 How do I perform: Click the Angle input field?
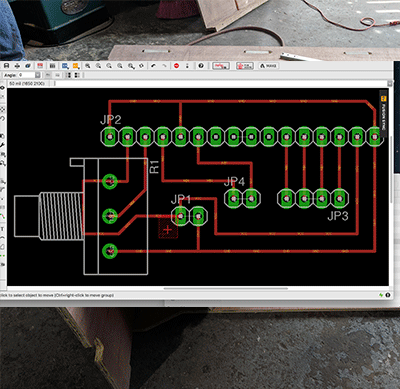[26, 75]
